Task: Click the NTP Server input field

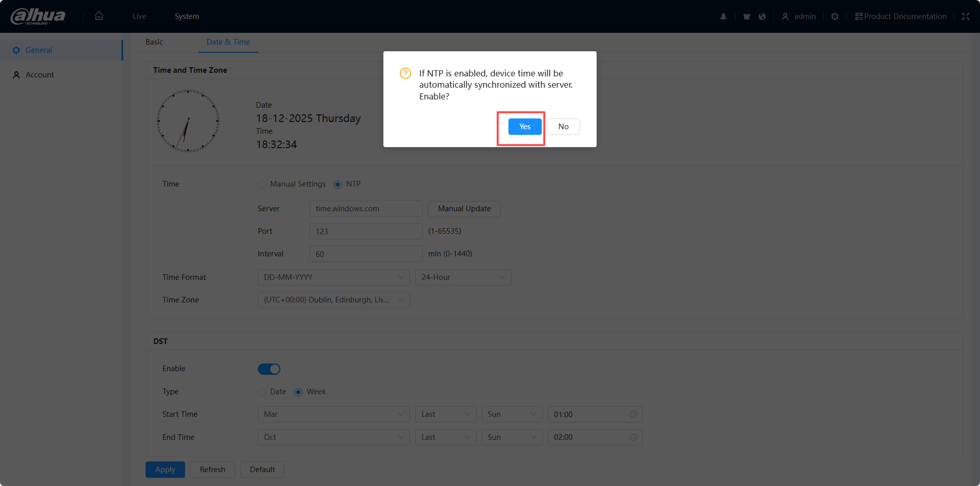Action: pyautogui.click(x=365, y=209)
